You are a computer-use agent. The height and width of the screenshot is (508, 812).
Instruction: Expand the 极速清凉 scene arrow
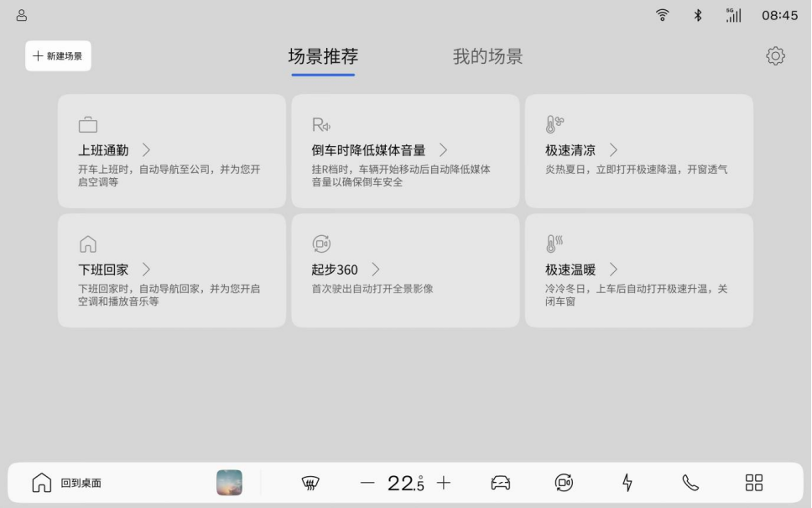click(613, 150)
